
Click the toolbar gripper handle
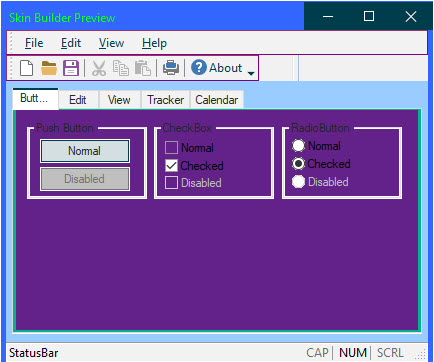point(11,68)
